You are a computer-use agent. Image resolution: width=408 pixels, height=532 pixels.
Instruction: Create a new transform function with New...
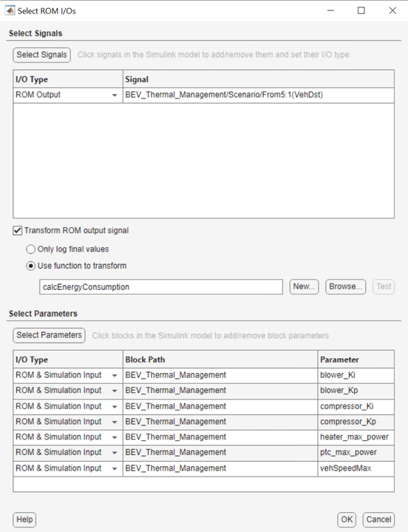304,286
